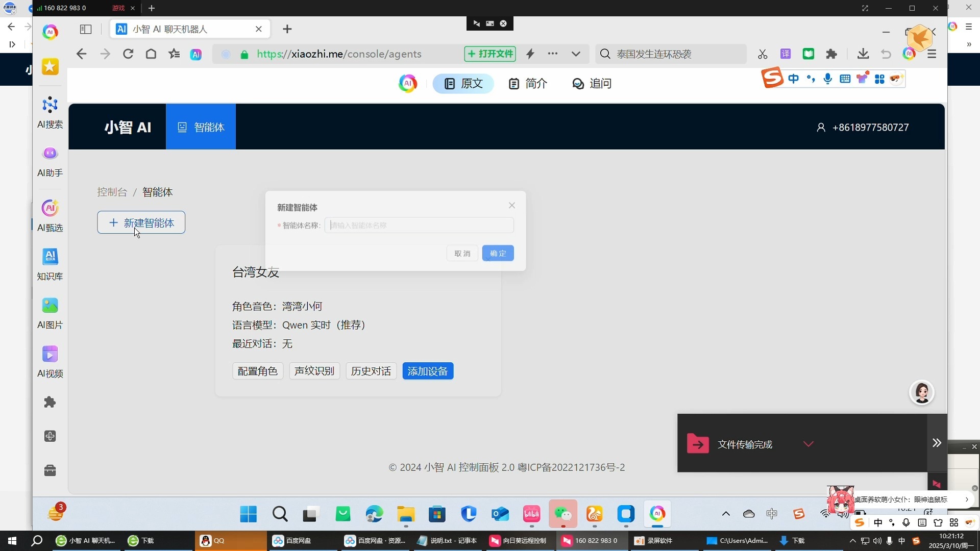Viewport: 980px width, 551px height.
Task: Click the downloads arrow icon
Action: click(x=863, y=54)
